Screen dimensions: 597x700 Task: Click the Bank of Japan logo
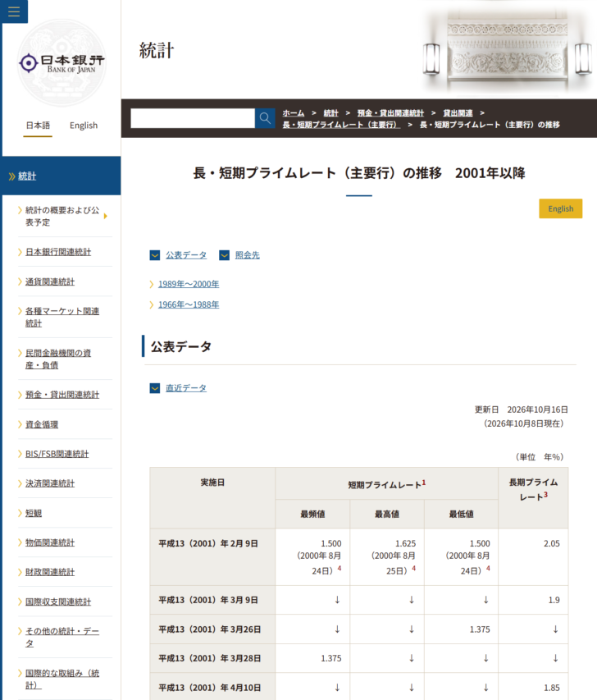point(62,63)
